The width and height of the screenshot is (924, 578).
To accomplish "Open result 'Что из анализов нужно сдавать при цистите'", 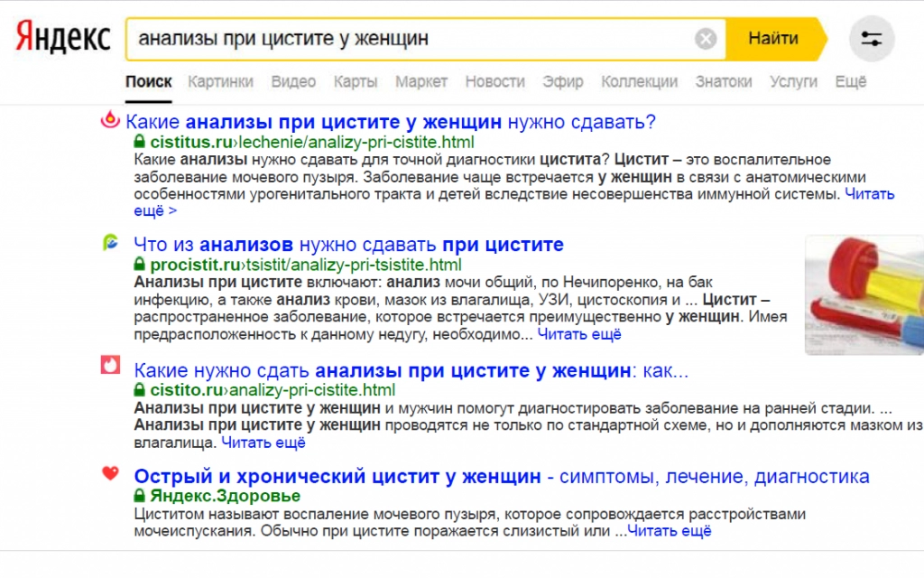I will point(348,244).
